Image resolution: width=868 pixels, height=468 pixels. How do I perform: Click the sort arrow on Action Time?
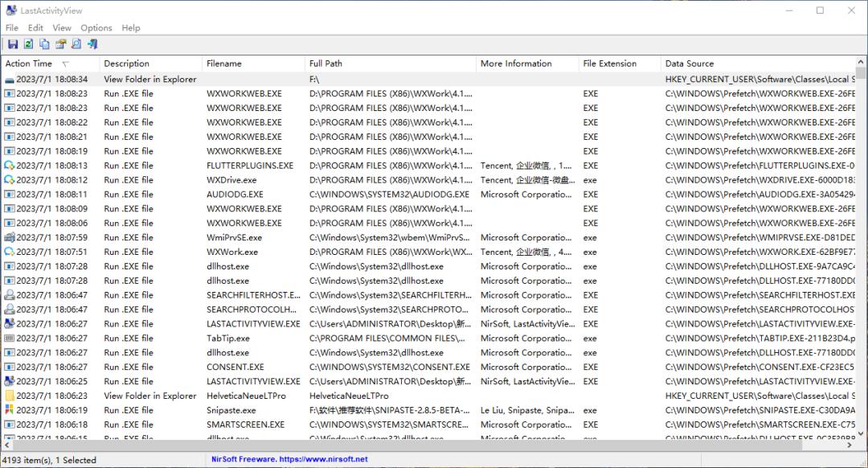[x=65, y=64]
